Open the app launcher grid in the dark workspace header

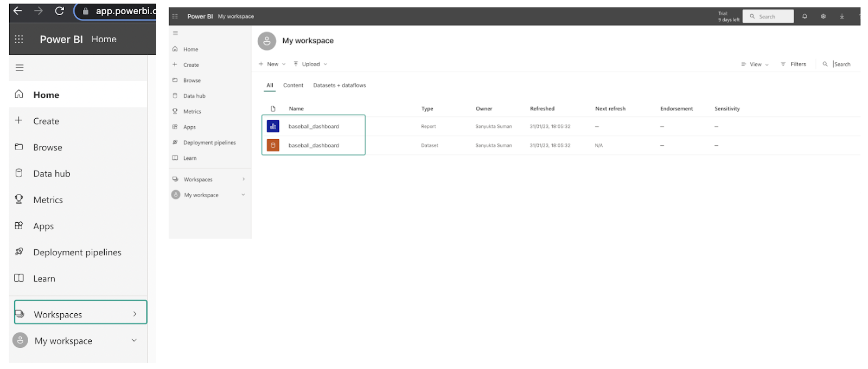[175, 16]
